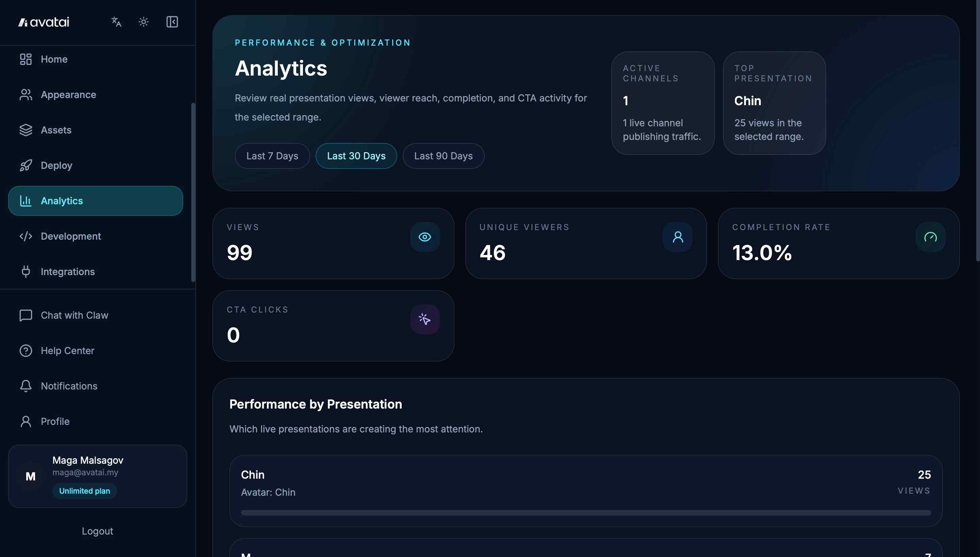This screenshot has width=980, height=557.
Task: Click the 25 views count in Chin row
Action: [x=924, y=475]
